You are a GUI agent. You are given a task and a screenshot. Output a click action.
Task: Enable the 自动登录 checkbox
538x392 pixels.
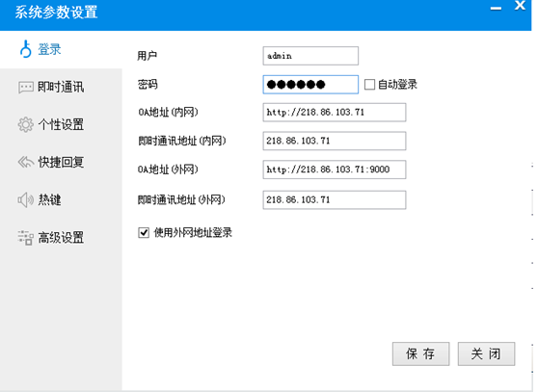coord(369,85)
